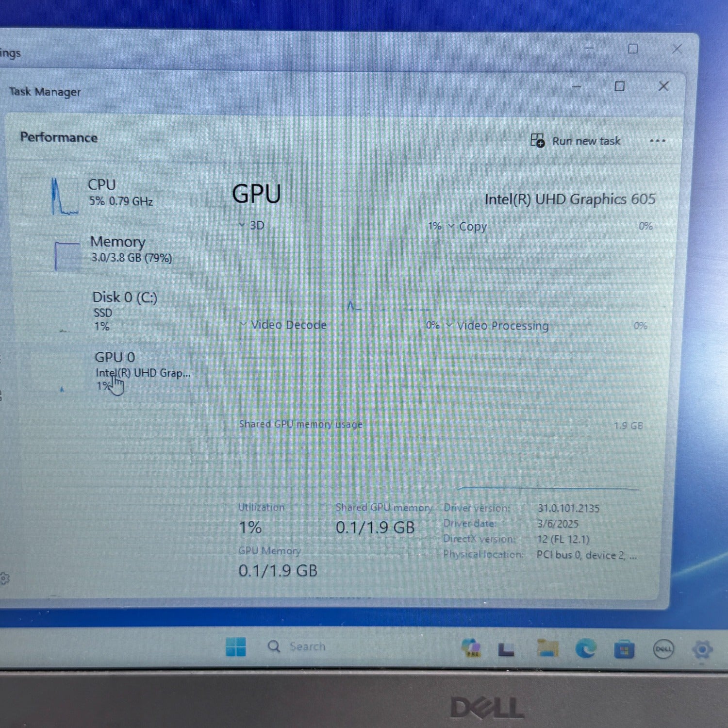Open the Dell app from the taskbar
This screenshot has width=728, height=728.
coord(662,647)
